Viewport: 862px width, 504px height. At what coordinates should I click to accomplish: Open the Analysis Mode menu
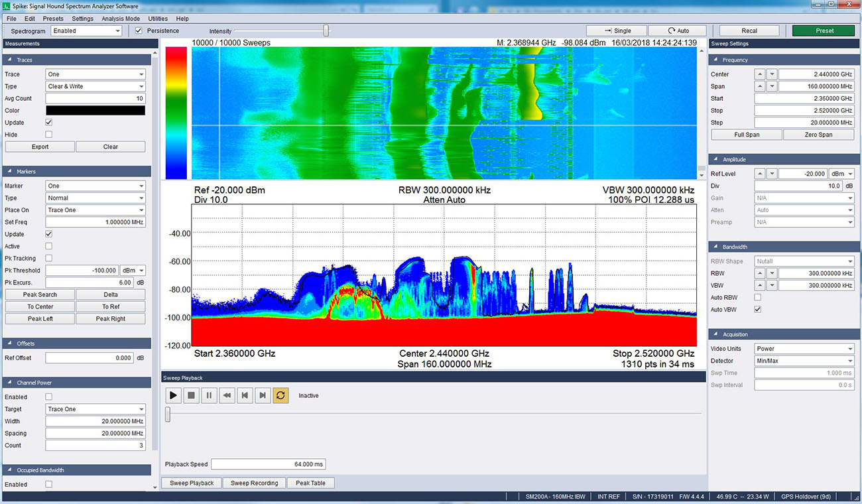tap(120, 18)
